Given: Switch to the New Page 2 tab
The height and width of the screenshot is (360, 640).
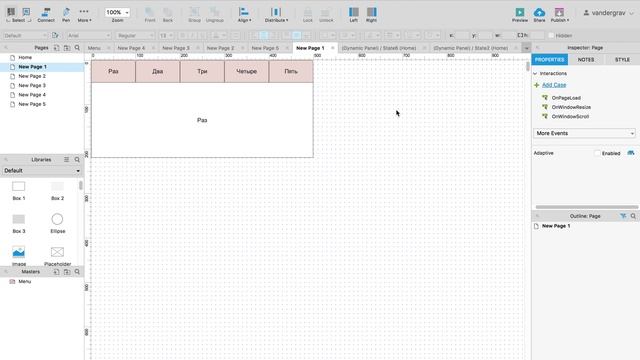Looking at the screenshot, I should pyautogui.click(x=220, y=48).
